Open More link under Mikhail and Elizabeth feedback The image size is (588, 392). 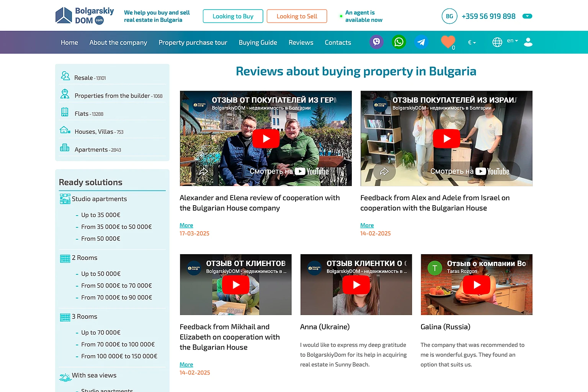tap(186, 364)
